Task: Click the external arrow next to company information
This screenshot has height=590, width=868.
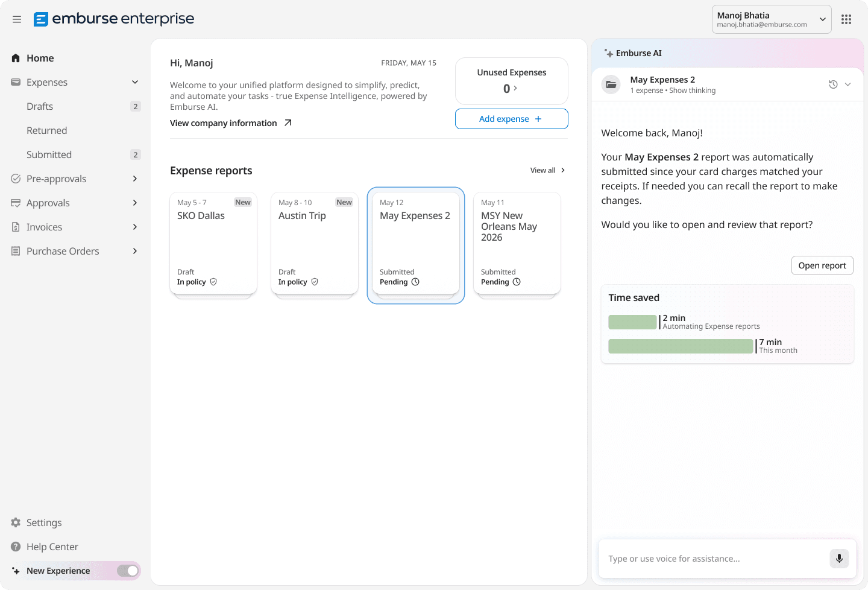Action: [288, 122]
